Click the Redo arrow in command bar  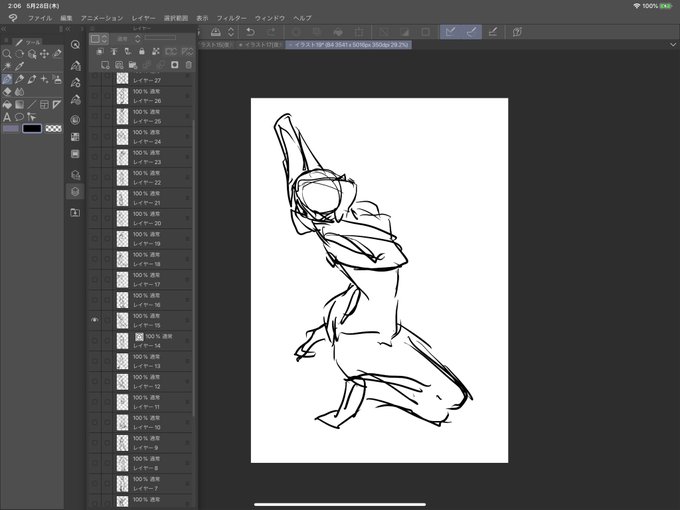[271, 32]
